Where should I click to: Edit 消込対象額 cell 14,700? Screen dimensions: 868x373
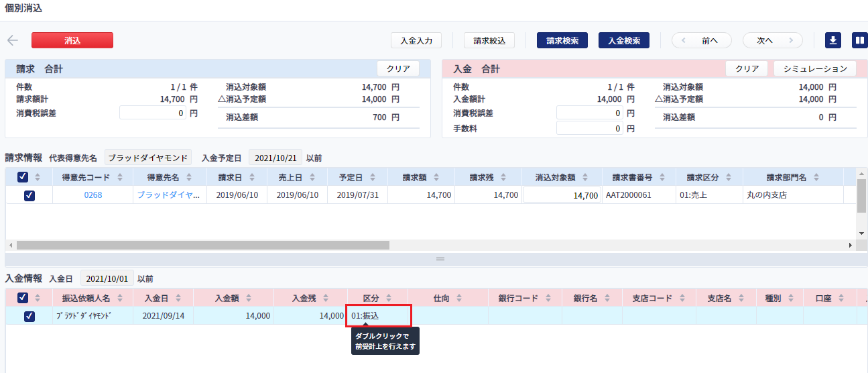pyautogui.click(x=562, y=195)
